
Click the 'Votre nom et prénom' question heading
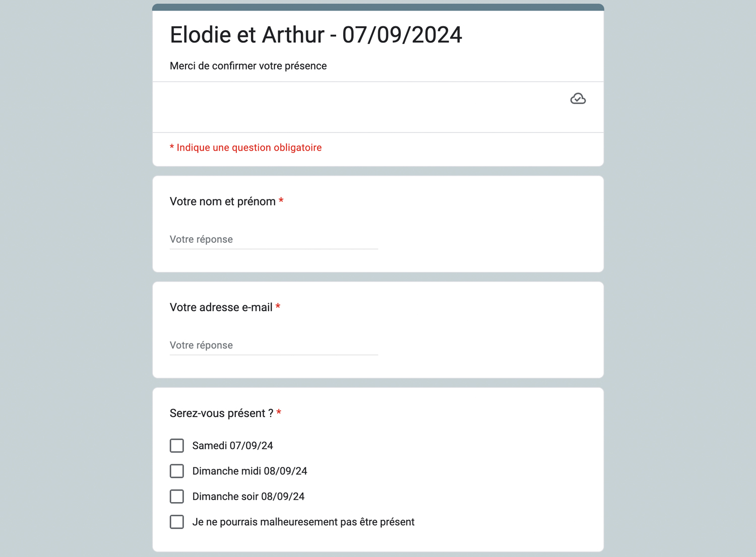tap(223, 201)
